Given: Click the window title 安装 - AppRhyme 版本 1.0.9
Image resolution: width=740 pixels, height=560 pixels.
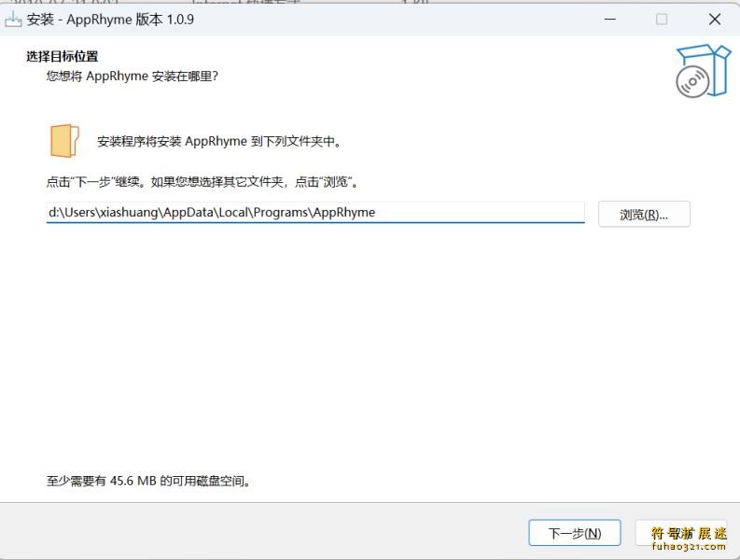Looking at the screenshot, I should pos(110,20).
